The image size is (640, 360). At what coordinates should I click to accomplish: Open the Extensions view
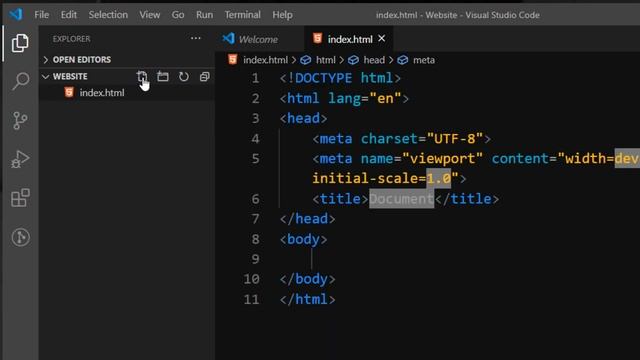20,198
